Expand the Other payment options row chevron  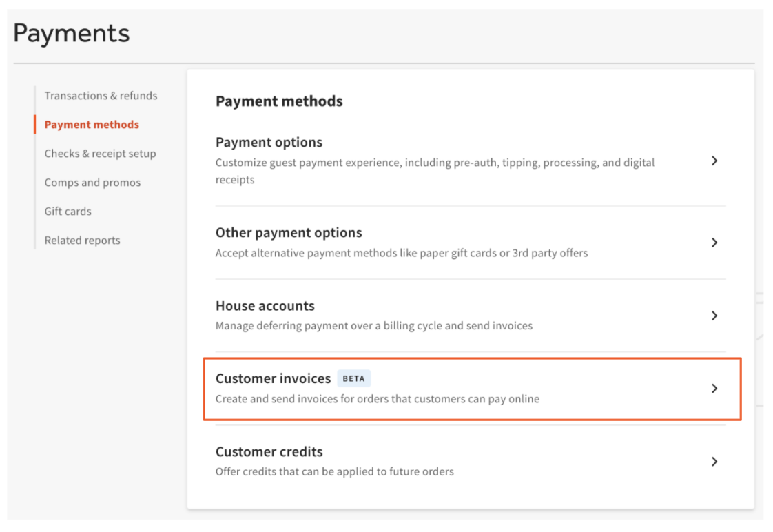tap(714, 243)
